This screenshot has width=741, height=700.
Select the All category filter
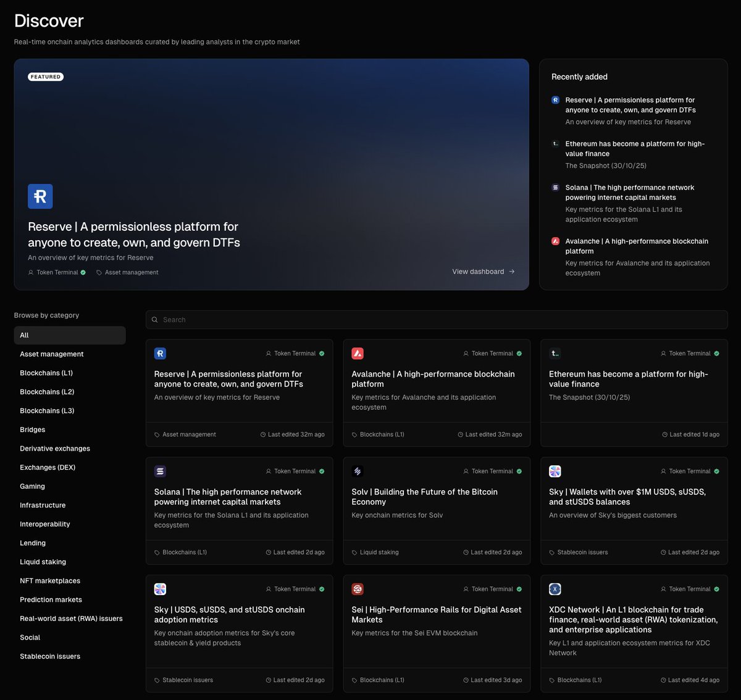pos(69,335)
